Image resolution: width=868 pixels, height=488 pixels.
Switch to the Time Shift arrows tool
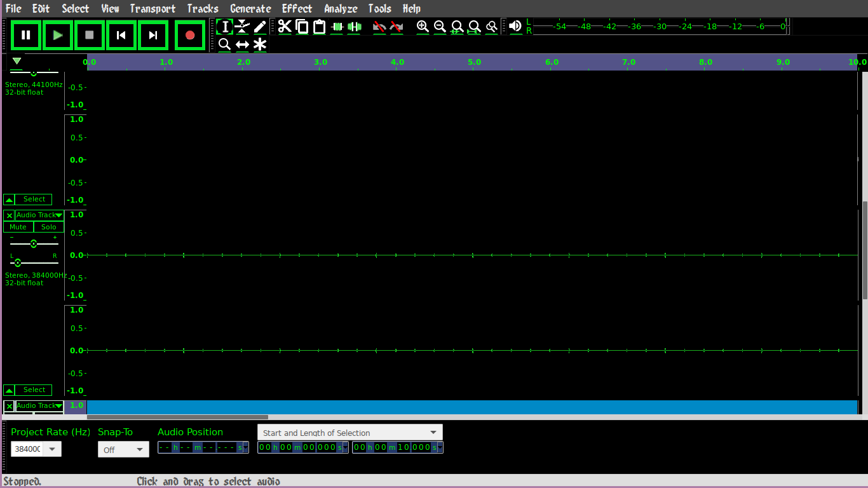click(242, 44)
